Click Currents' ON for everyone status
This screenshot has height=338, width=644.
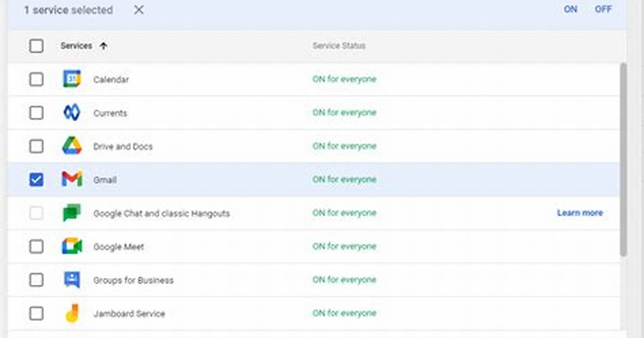344,112
